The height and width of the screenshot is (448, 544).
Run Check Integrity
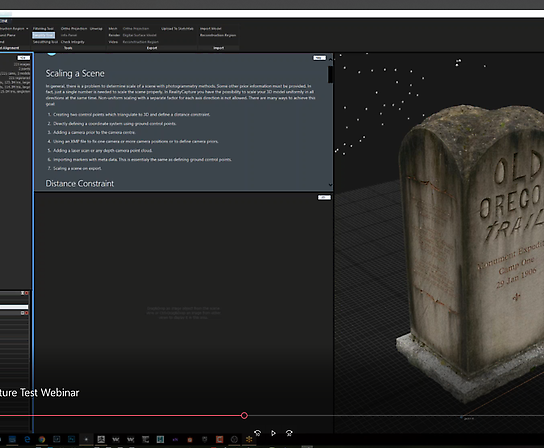(x=73, y=42)
